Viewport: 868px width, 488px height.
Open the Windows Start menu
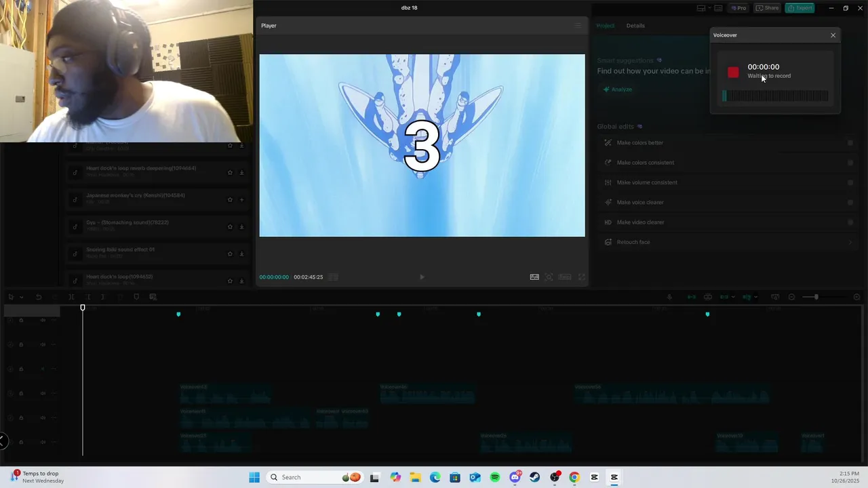tap(254, 477)
